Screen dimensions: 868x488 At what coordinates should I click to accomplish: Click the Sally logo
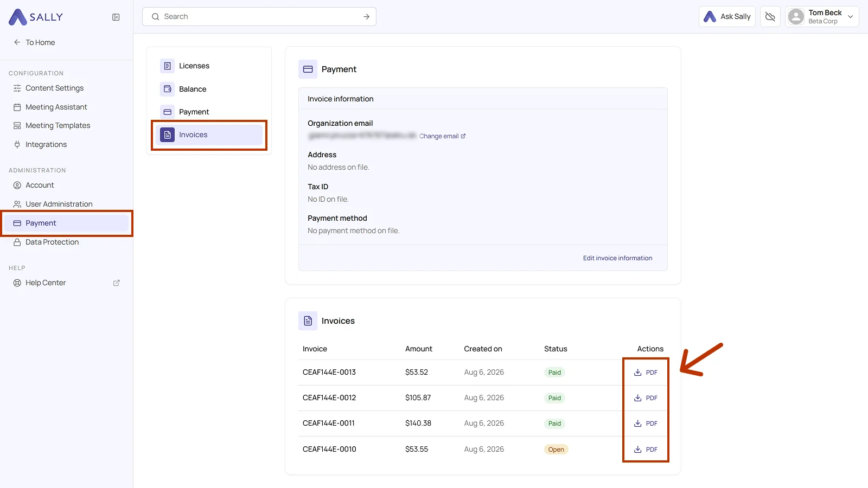36,17
